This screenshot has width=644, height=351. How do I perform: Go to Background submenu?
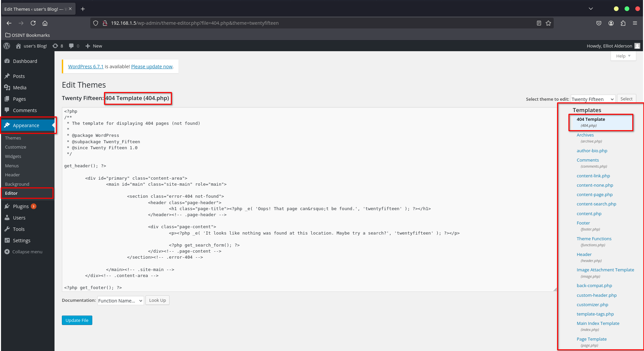[17, 184]
